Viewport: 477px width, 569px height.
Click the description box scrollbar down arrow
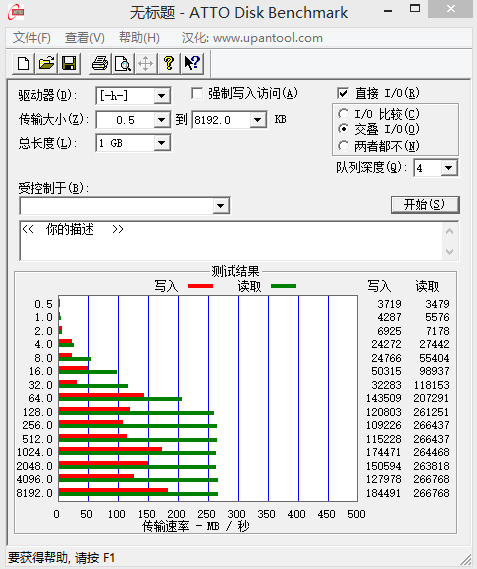tap(449, 252)
